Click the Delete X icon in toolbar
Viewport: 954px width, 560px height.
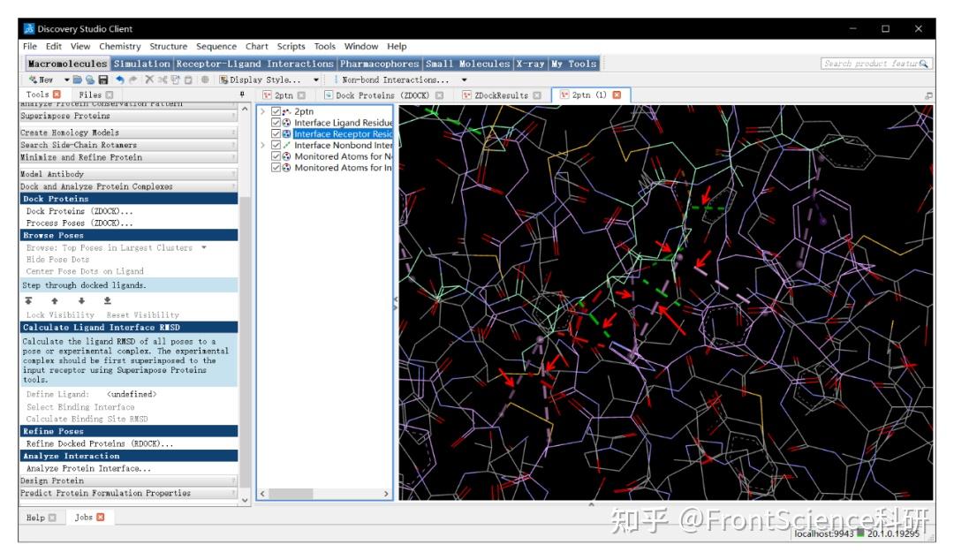tap(149, 79)
